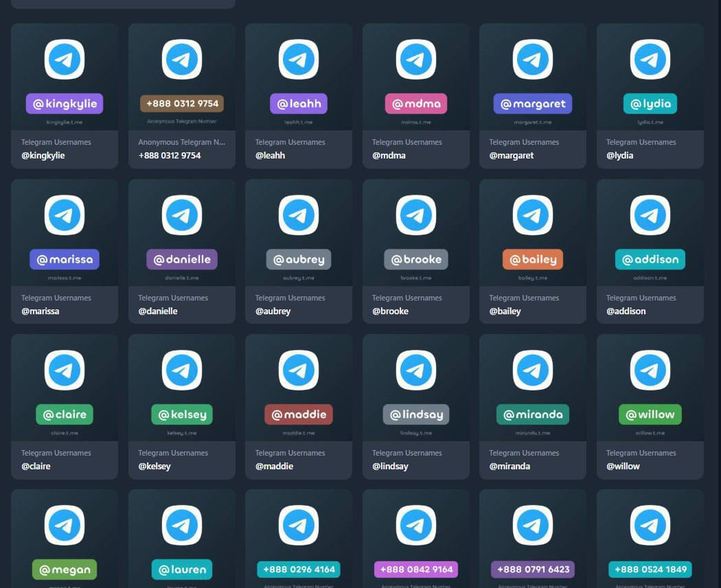Select the purple @kingkylie username badge

pos(65,104)
